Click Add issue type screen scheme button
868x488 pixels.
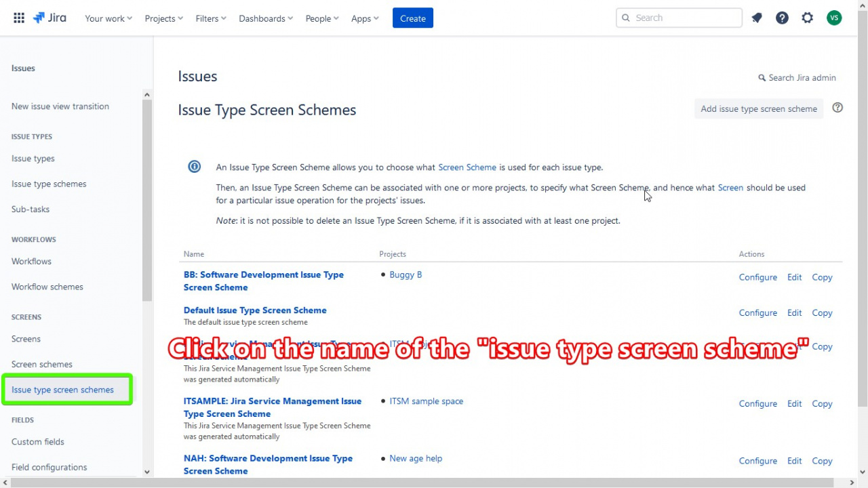(x=759, y=109)
